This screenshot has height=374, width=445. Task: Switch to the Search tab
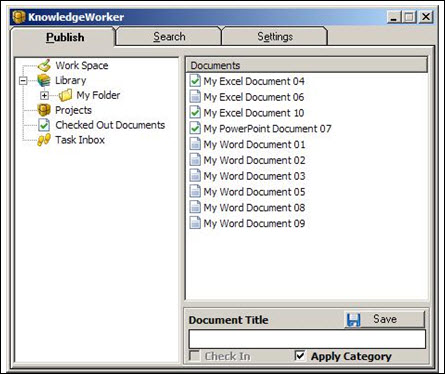pyautogui.click(x=169, y=36)
